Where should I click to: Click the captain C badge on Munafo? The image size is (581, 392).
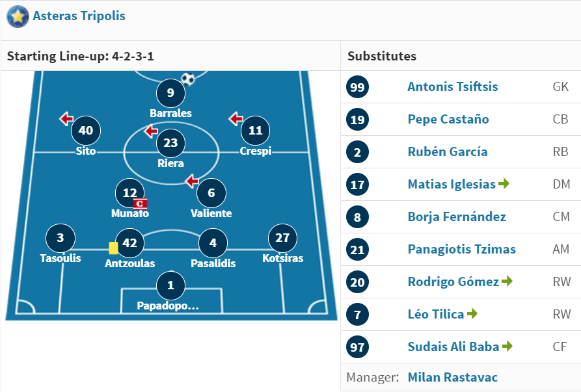point(140,204)
